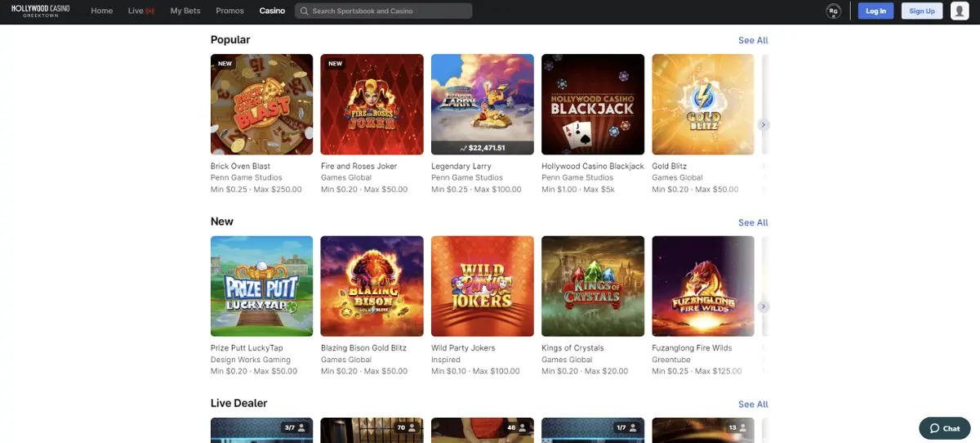Open the Promos menu item
This screenshot has height=443, width=980.
click(x=229, y=11)
